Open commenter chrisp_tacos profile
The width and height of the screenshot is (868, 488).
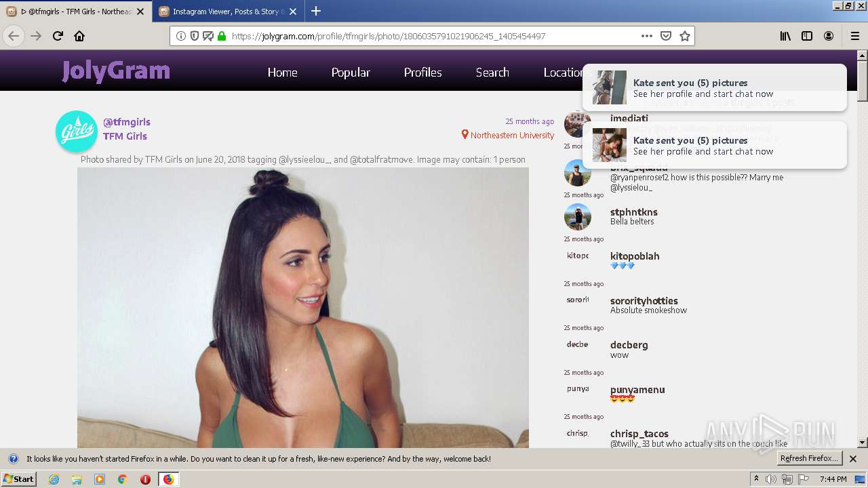pyautogui.click(x=639, y=434)
